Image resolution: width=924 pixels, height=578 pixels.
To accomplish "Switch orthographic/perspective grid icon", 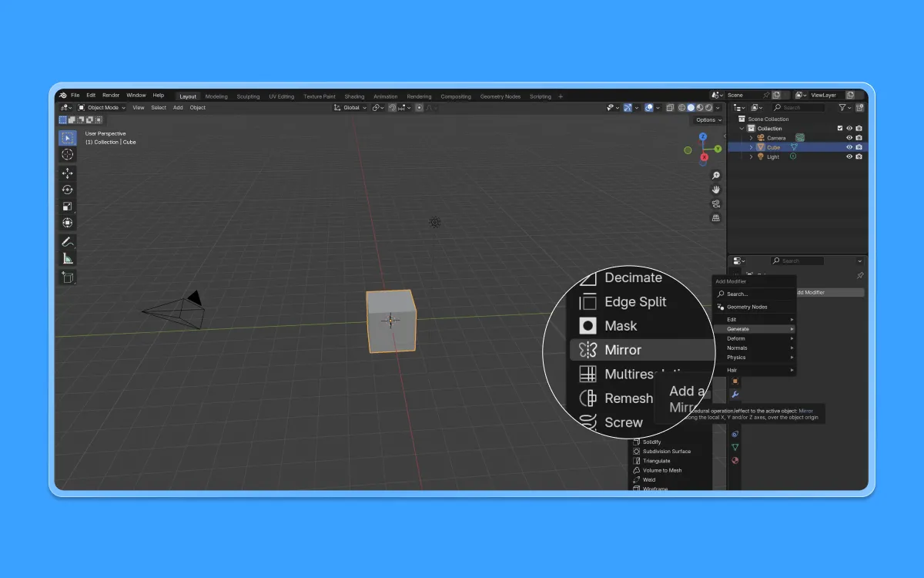I will pos(716,218).
